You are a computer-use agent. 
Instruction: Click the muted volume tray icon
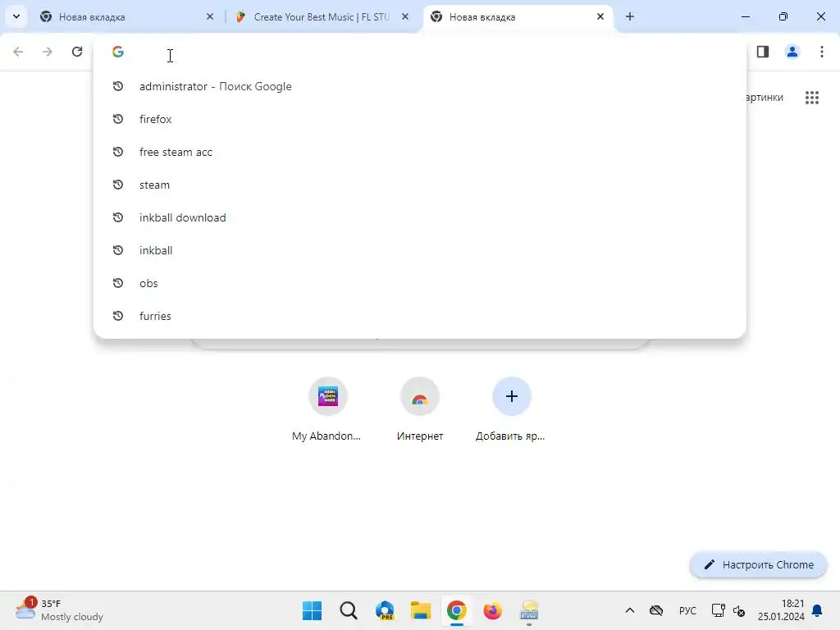[x=739, y=610]
